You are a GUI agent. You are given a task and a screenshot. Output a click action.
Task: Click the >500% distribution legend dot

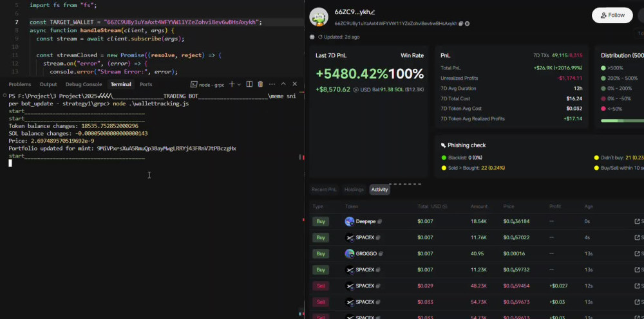[x=603, y=68]
